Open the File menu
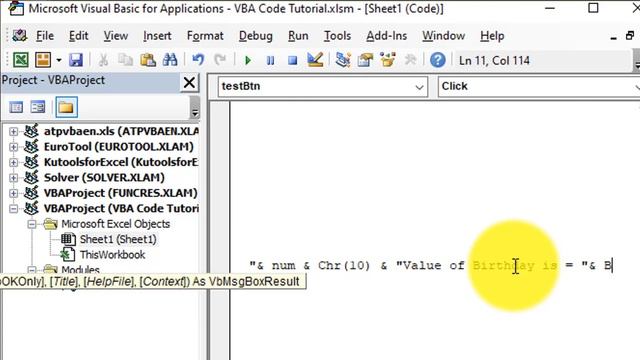The height and width of the screenshot is (360, 640). click(x=44, y=36)
